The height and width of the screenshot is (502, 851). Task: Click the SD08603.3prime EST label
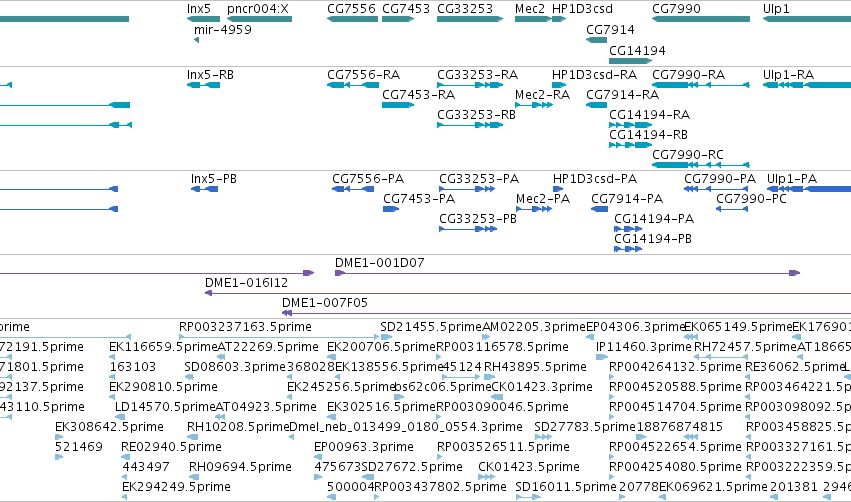point(235,367)
